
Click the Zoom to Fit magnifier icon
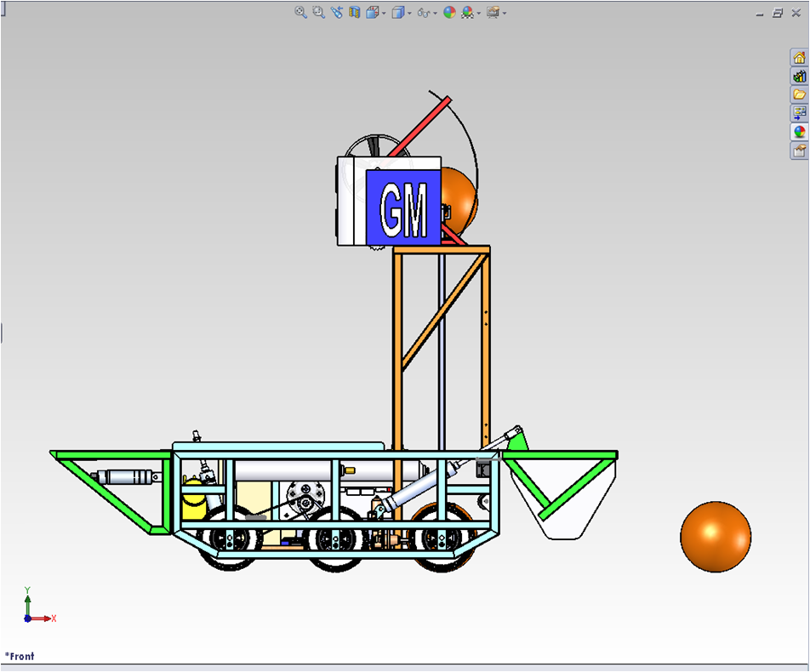(x=300, y=12)
